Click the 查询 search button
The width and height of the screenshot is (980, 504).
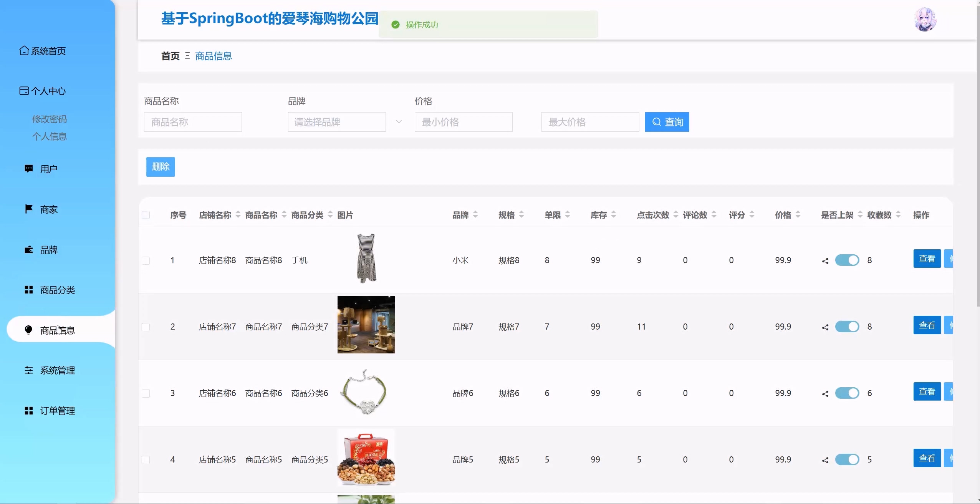(x=667, y=122)
